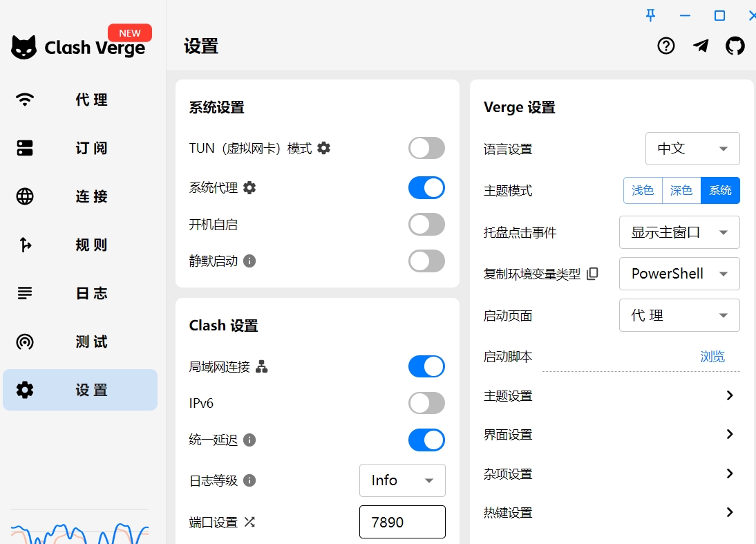Click the 浏览 link for 启动脚本
Viewport: 756px width, 544px height.
click(712, 356)
